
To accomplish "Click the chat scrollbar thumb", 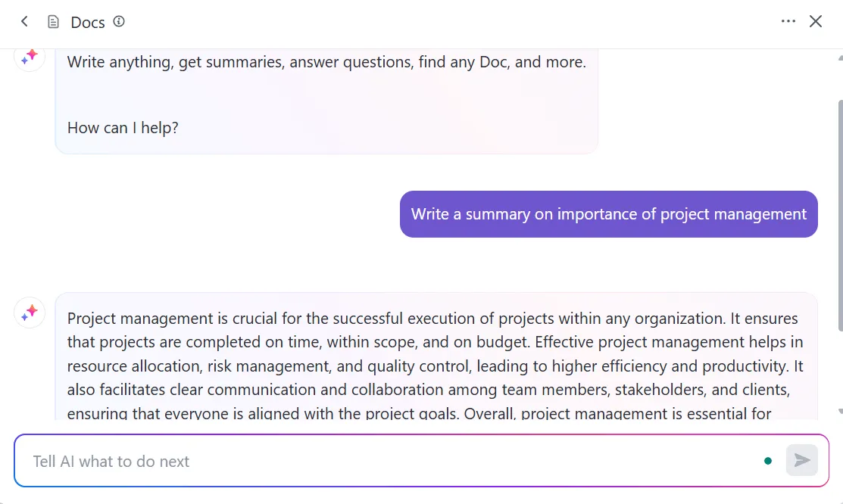I will pyautogui.click(x=840, y=215).
